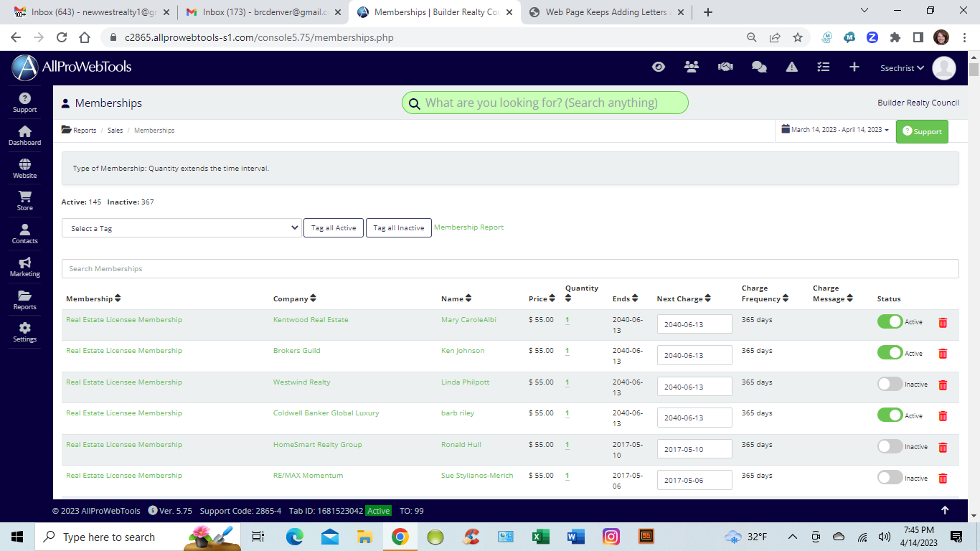Viewport: 980px width, 551px height.
Task: Open Instagram from the Windows taskbar
Action: click(611, 537)
